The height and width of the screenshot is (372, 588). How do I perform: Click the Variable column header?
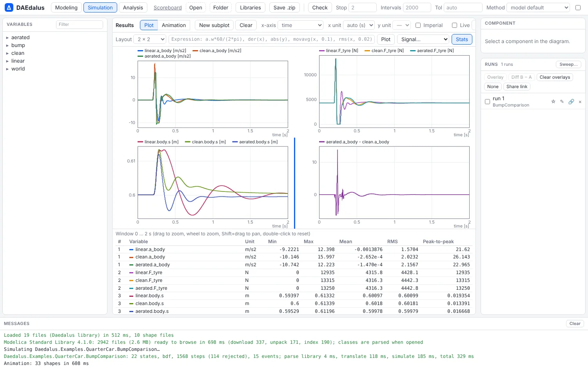[138, 242]
